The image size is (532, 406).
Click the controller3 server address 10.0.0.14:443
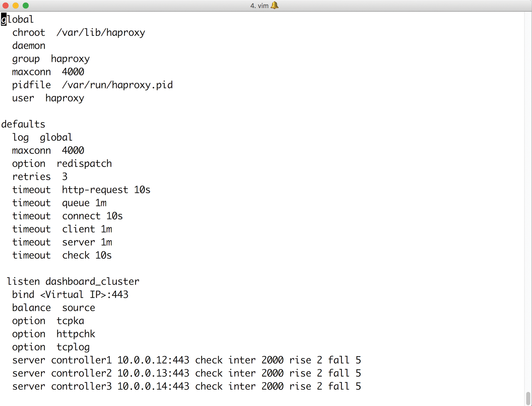[x=153, y=386]
